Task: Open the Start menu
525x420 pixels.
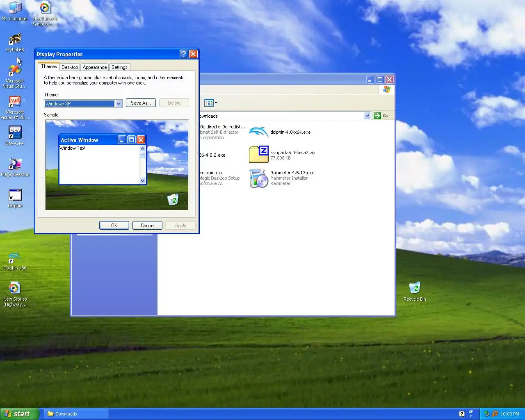Action: point(20,414)
